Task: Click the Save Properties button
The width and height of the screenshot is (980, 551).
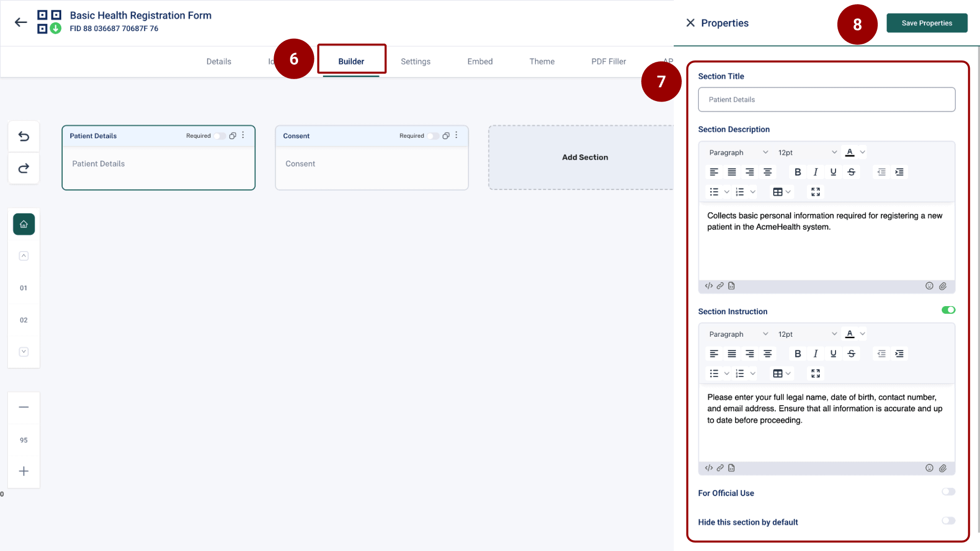Action: coord(926,23)
